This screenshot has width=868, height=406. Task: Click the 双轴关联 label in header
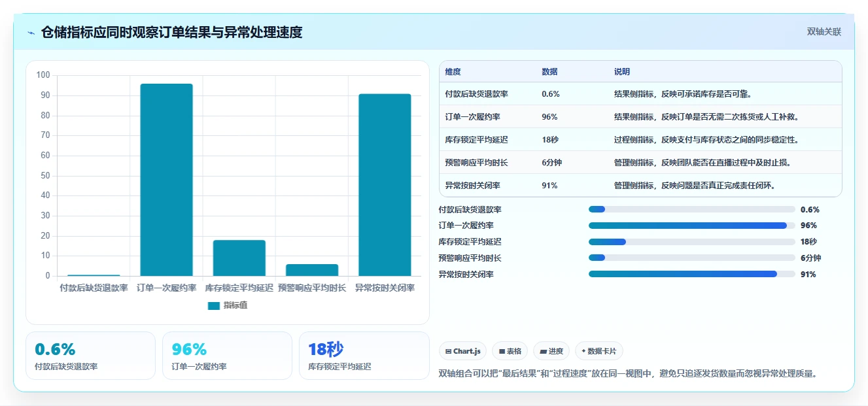click(x=824, y=32)
